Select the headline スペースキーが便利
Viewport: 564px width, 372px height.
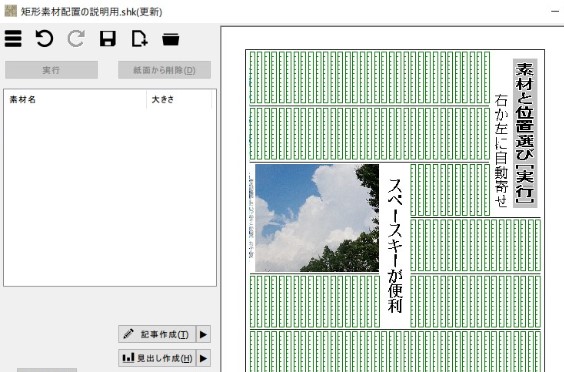point(395,245)
